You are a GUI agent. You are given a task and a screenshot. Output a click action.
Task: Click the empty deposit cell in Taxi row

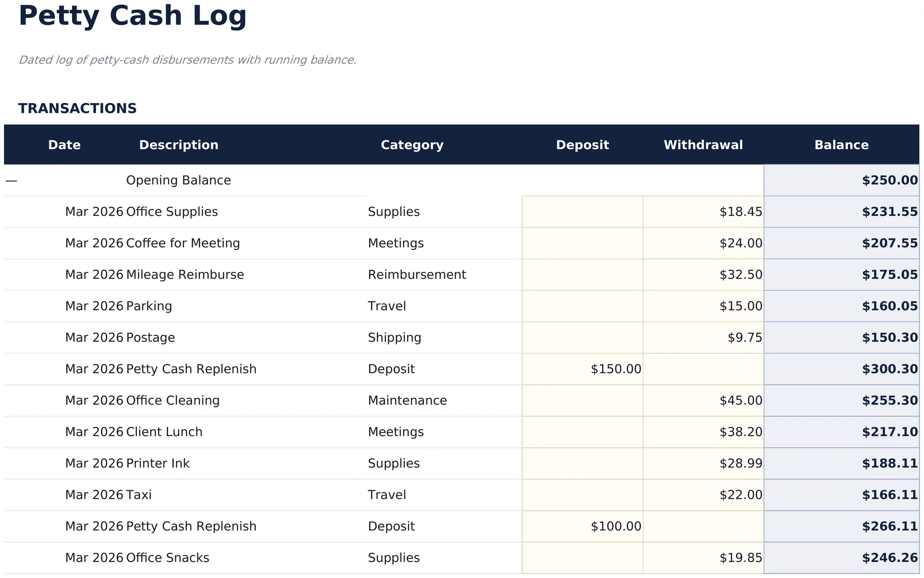pyautogui.click(x=583, y=495)
